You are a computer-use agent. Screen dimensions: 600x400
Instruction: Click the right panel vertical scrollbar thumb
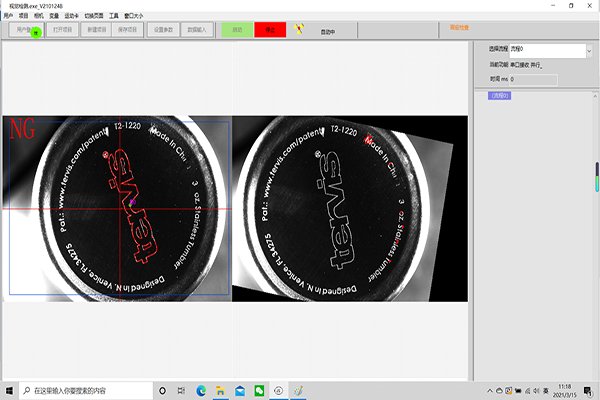coord(597,177)
